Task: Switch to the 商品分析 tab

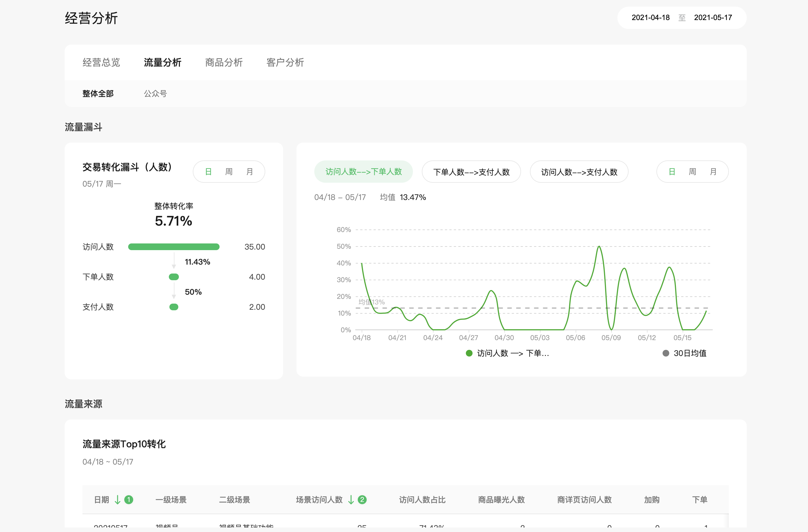Action: (224, 62)
